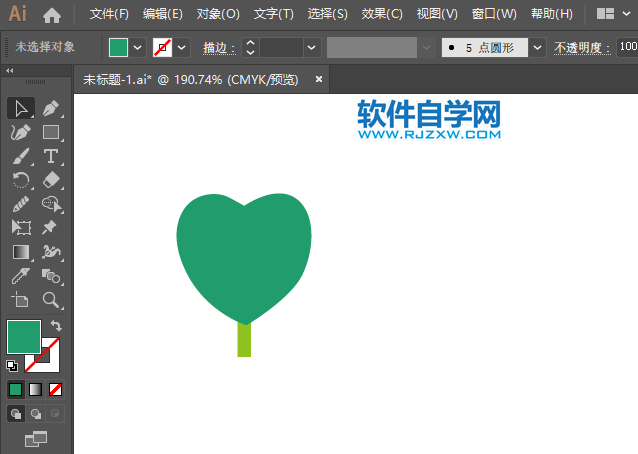Enable Draw Inside mode
638x454 pixels.
click(55, 414)
